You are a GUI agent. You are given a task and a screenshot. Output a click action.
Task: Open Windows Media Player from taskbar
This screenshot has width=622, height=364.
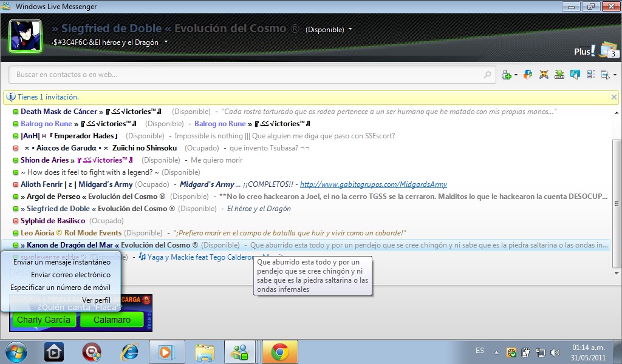[166, 352]
